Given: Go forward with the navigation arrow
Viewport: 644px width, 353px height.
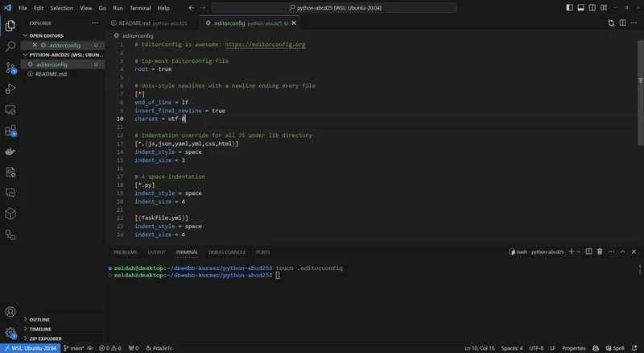Looking at the screenshot, I should tap(203, 7).
